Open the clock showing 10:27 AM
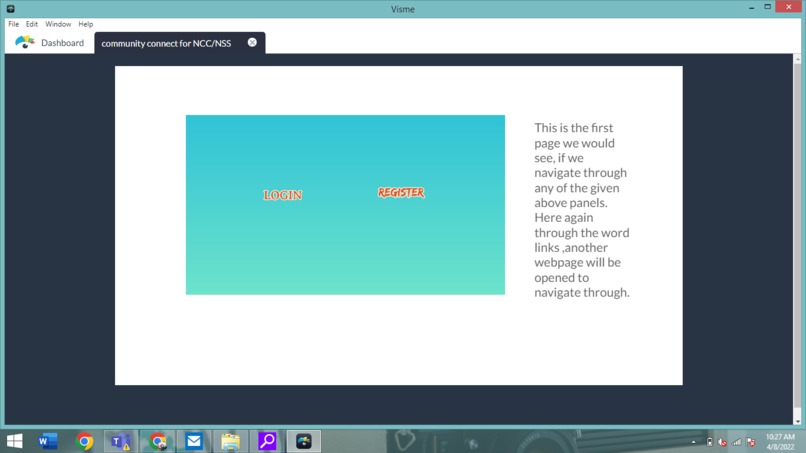The height and width of the screenshot is (453, 806). coord(780,442)
